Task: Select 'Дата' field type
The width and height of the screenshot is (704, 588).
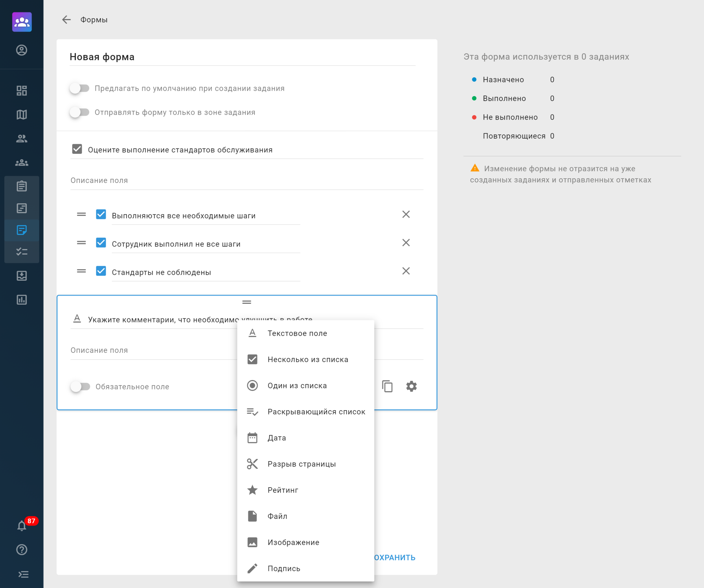Action: (x=306, y=438)
